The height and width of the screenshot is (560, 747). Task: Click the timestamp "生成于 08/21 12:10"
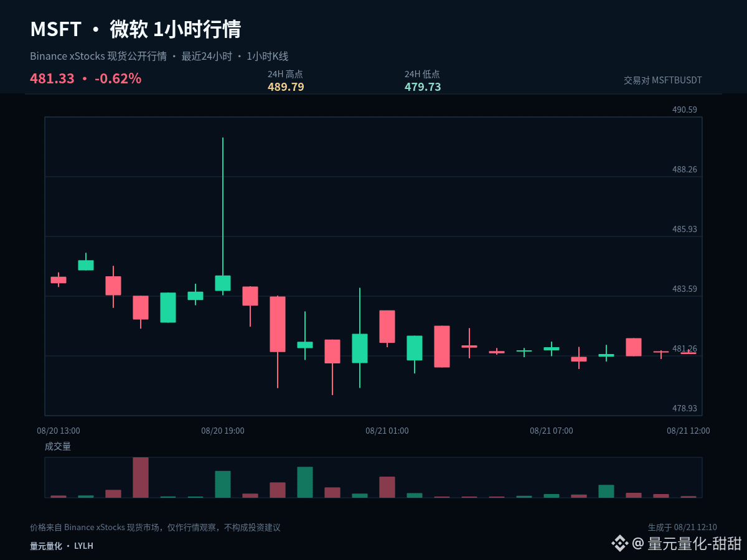tap(682, 527)
